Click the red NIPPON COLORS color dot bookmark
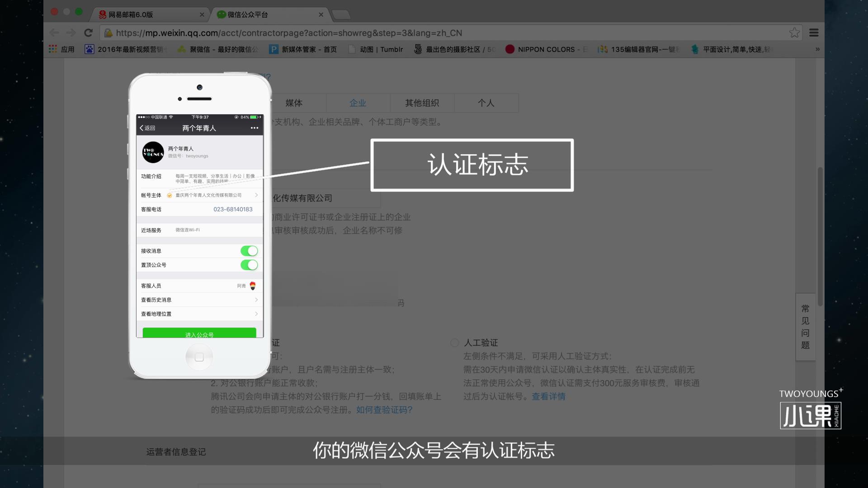The width and height of the screenshot is (868, 488). (510, 49)
